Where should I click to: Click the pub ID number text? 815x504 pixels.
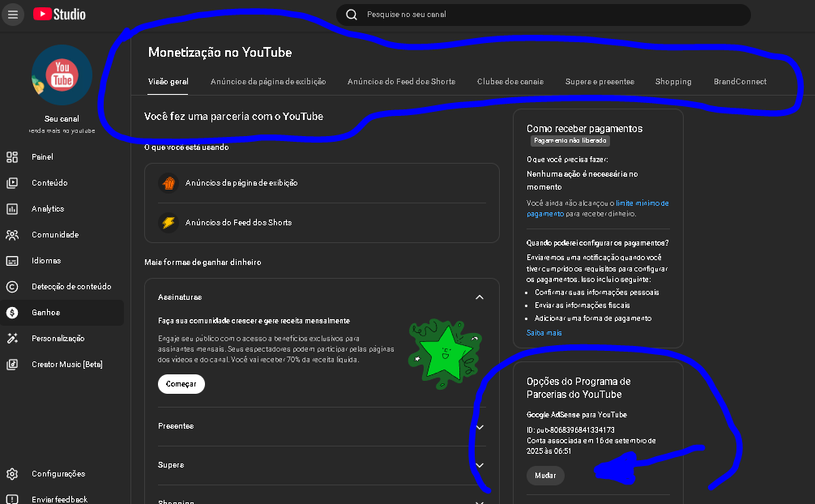[570, 430]
